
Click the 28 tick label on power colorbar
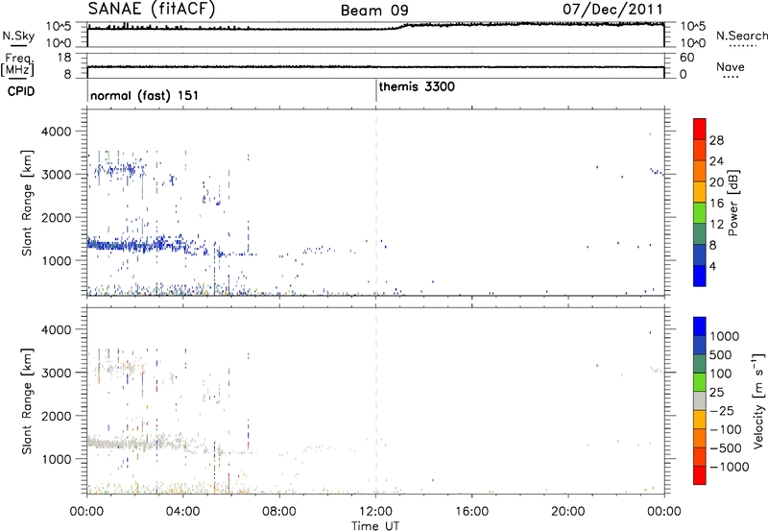click(716, 140)
